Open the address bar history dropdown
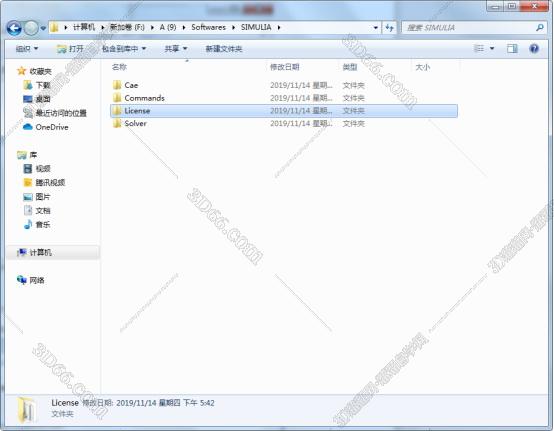Viewport: 554px width, 431px height. [376, 28]
